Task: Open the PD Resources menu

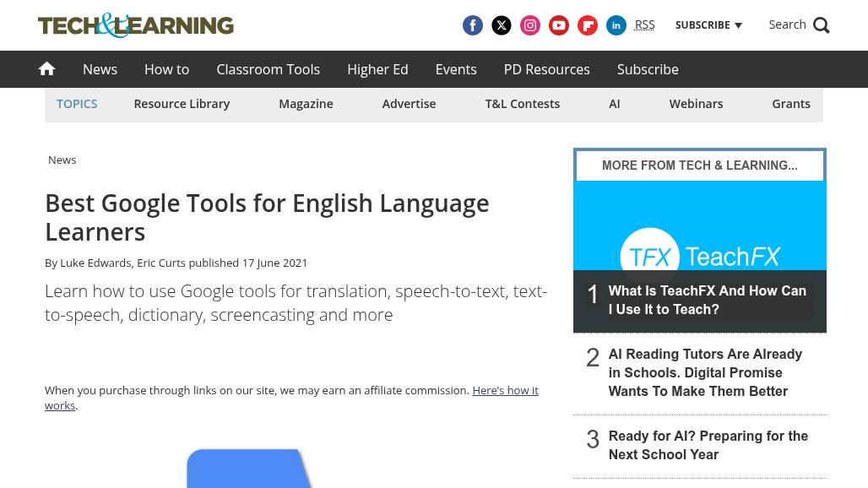Action: coord(546,69)
